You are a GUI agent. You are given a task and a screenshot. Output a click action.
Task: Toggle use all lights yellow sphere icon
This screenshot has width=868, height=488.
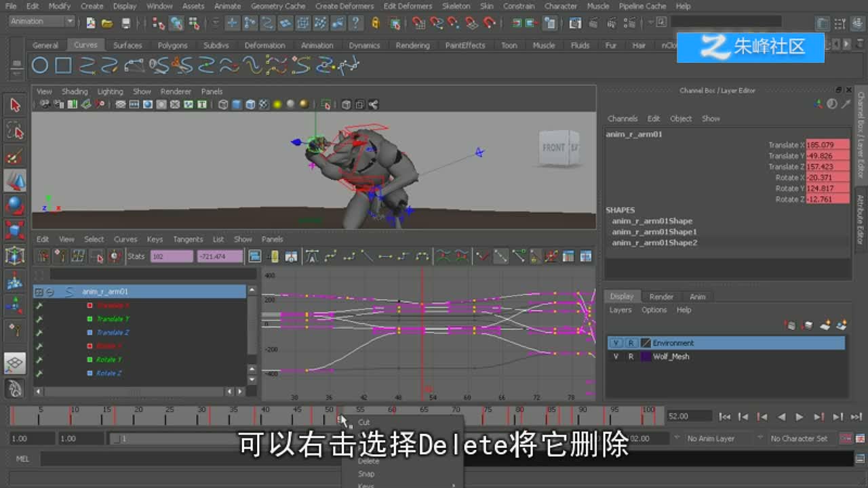277,104
